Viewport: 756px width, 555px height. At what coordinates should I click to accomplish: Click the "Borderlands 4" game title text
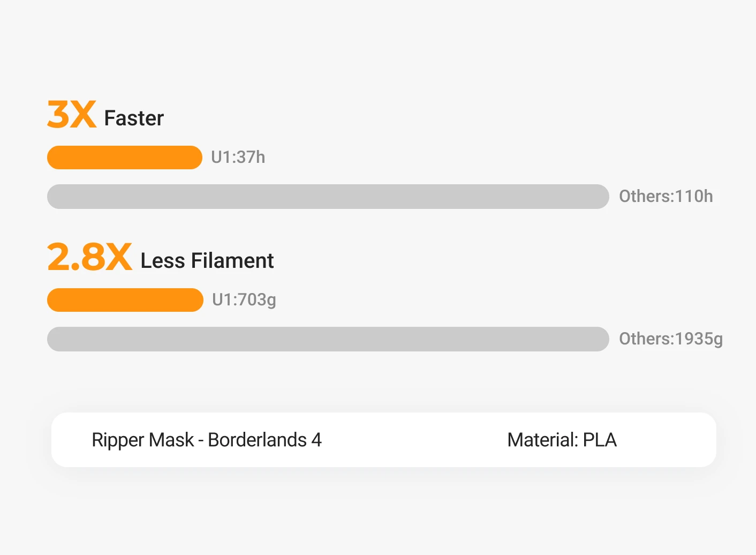[x=264, y=440]
